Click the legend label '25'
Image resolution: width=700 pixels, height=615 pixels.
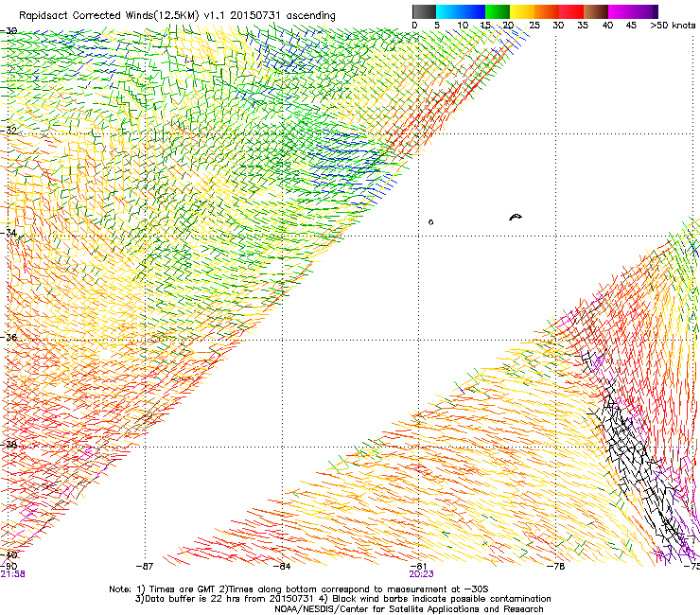tap(534, 26)
